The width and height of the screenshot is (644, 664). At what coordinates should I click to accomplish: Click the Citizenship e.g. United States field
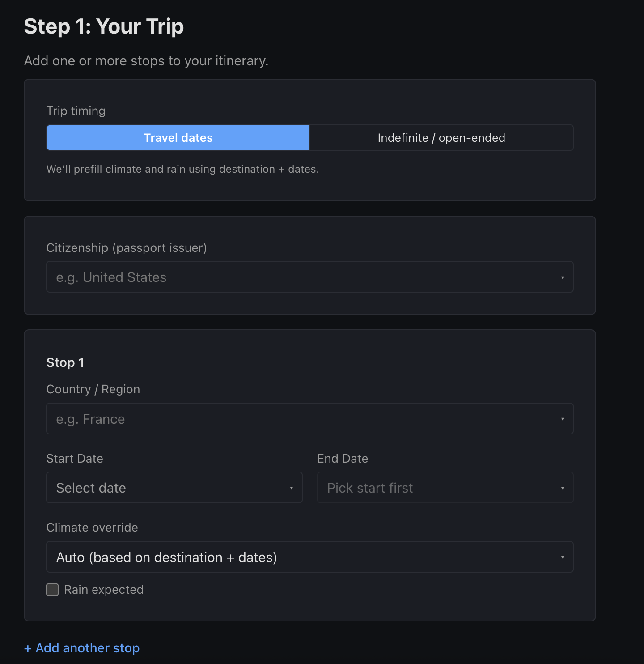click(310, 277)
